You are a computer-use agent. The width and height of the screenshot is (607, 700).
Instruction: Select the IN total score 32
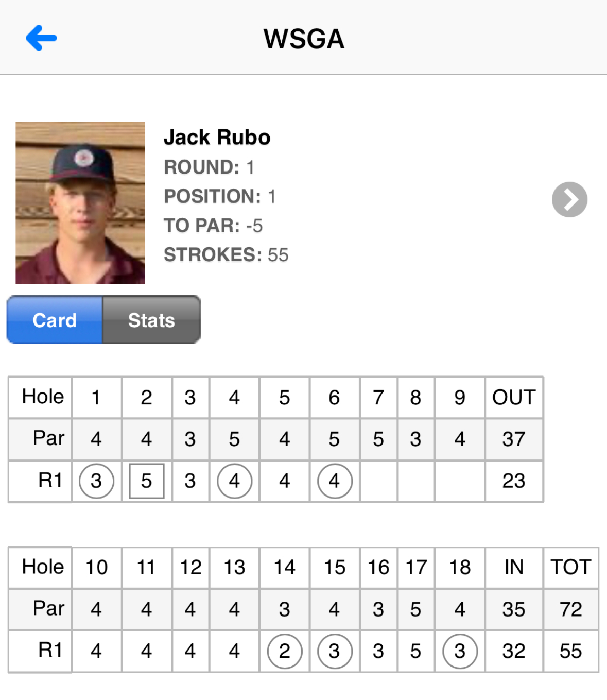tap(514, 651)
